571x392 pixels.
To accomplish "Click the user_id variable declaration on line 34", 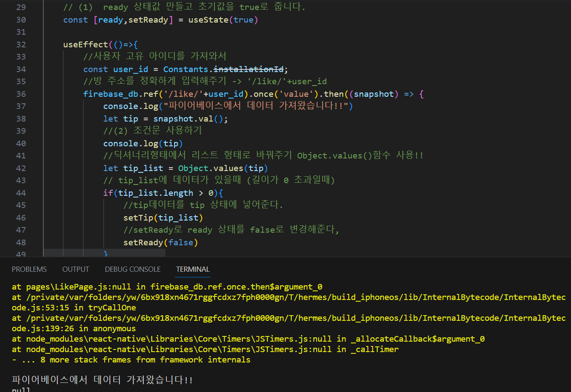I will (131, 69).
